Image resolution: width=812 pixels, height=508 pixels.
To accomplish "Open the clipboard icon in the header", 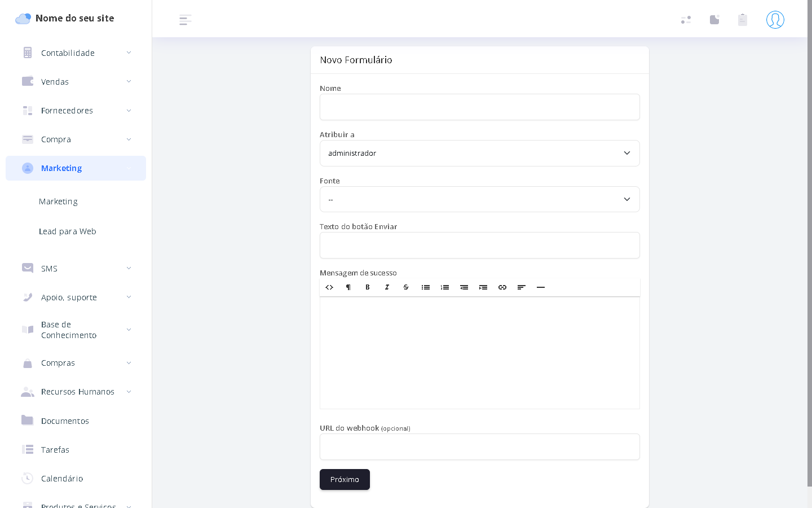I will point(743,20).
